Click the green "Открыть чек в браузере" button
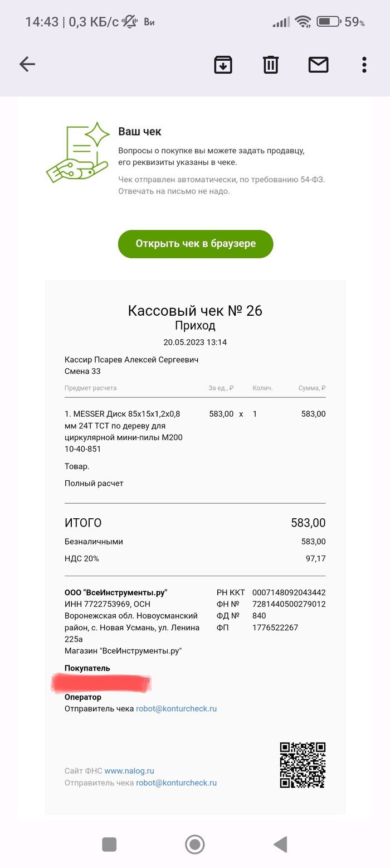The image size is (390, 868). pos(196,244)
